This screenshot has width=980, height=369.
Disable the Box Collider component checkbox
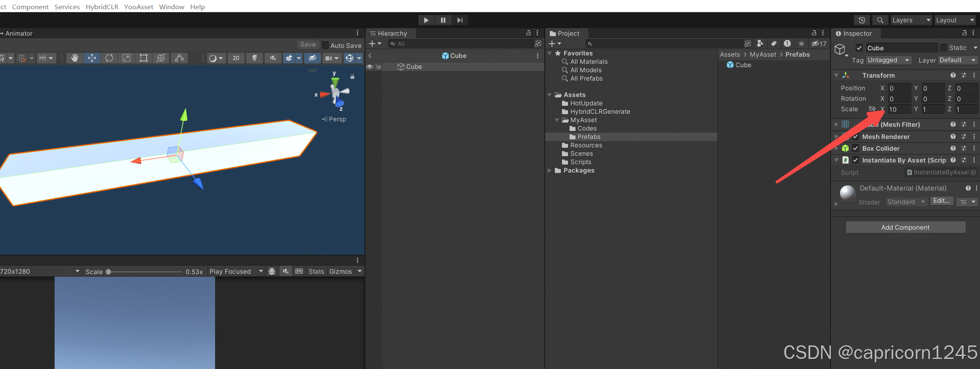click(855, 148)
